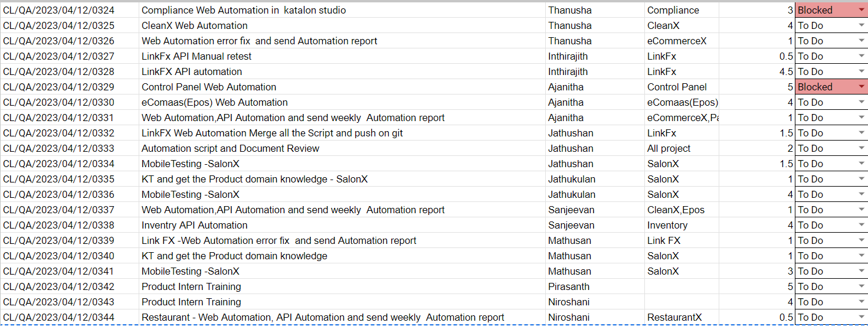Select the 'LinkFX API automation' task cell
This screenshot has width=868, height=326.
point(342,71)
